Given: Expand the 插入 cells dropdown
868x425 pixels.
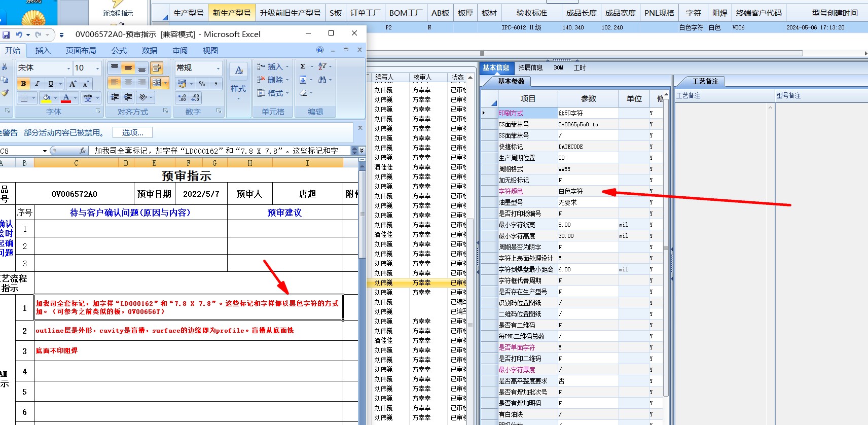Looking at the screenshot, I should [287, 66].
